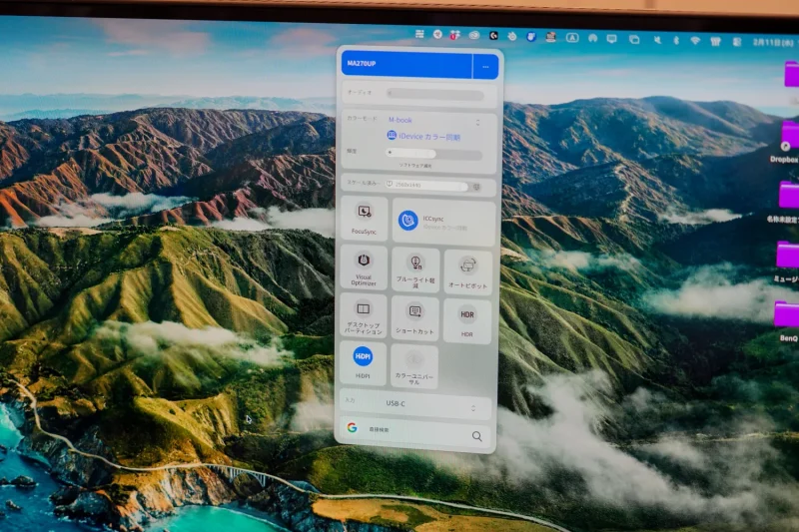The width and height of the screenshot is (799, 532).
Task: Open the three-dots menu beside MA270UP
Action: (484, 66)
